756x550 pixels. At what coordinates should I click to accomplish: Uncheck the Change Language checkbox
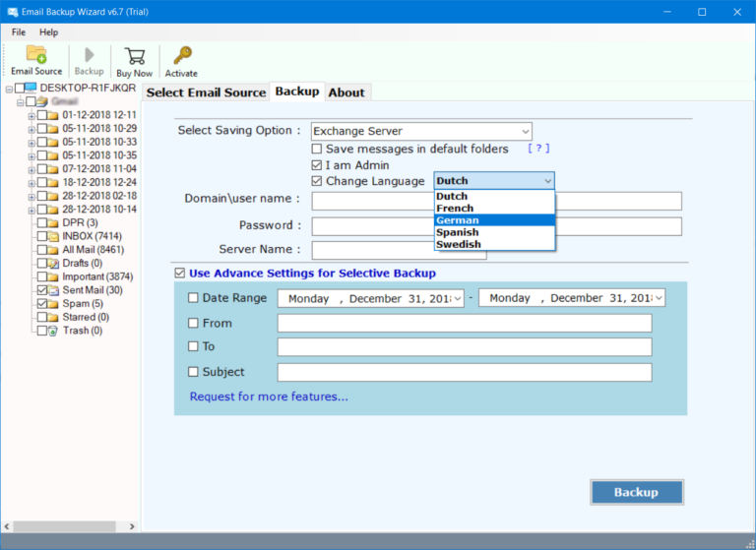[317, 181]
